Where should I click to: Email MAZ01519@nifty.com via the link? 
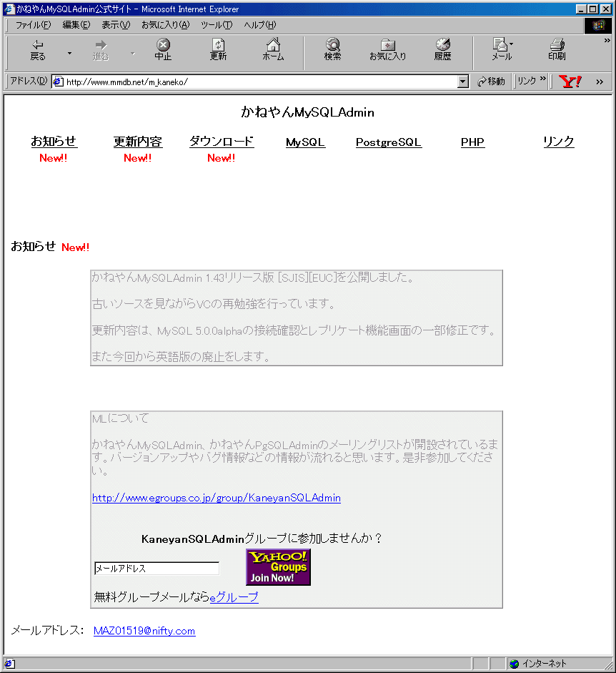point(144,631)
